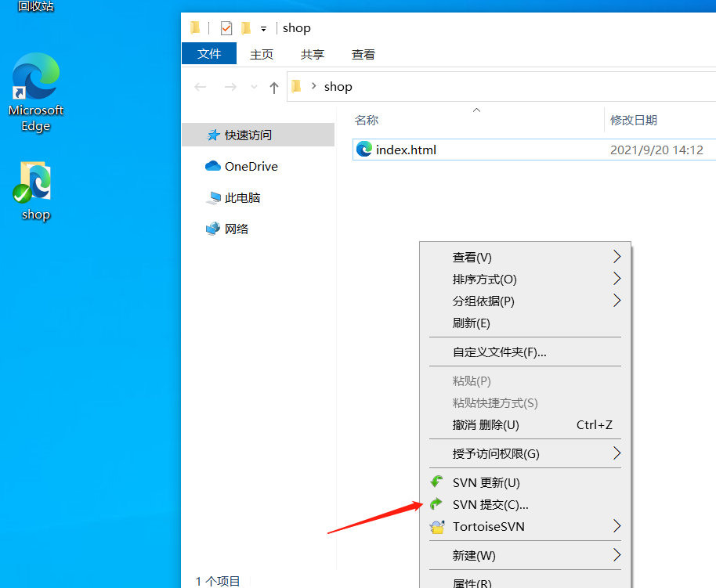The image size is (716, 588).
Task: Select the shop folder on desktop
Action: pyautogui.click(x=35, y=191)
